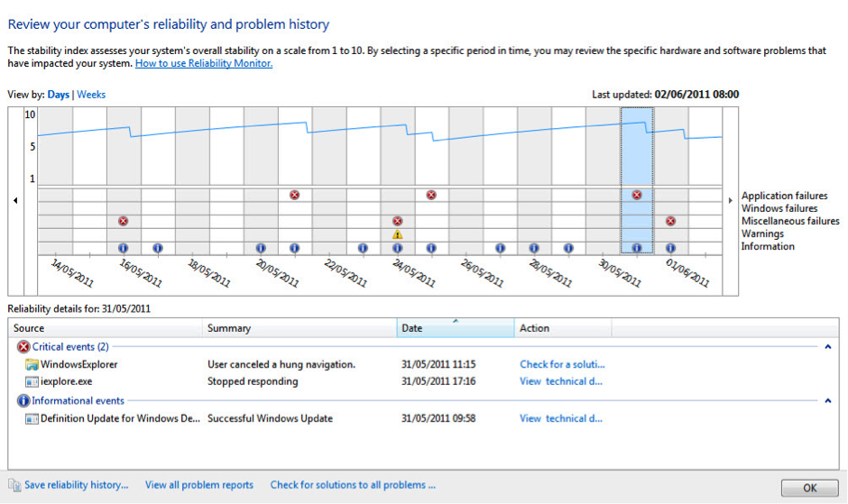Check for a solution for WindowsExplorer
This screenshot has width=848, height=504.
pos(562,364)
